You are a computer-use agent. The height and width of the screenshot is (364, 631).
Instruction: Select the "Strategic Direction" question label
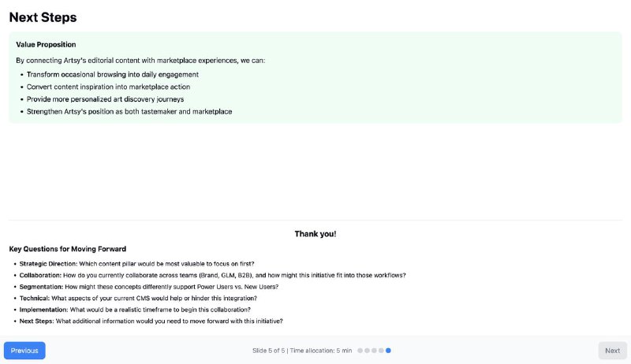tap(48, 264)
